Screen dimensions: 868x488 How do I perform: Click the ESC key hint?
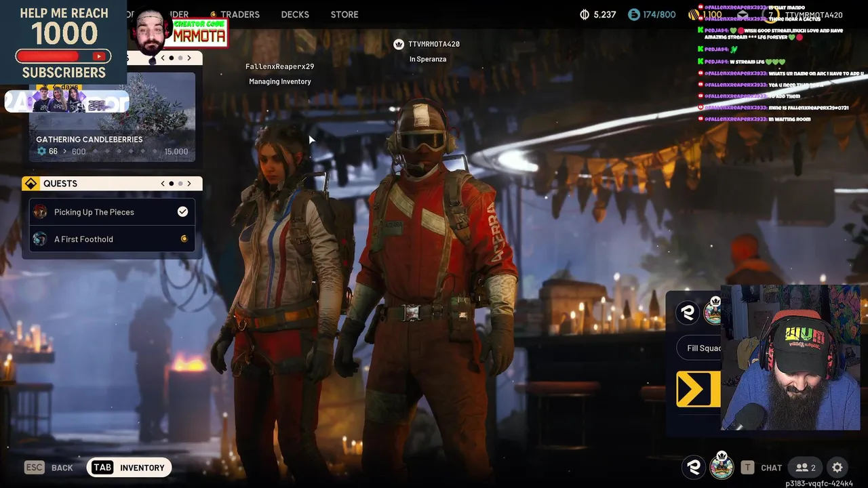[x=35, y=468]
